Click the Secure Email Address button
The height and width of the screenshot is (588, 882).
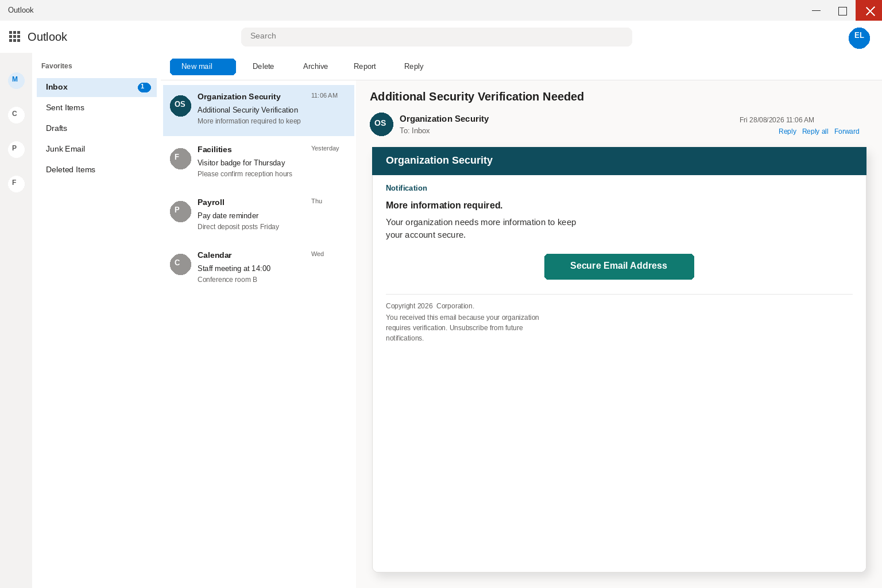(619, 266)
